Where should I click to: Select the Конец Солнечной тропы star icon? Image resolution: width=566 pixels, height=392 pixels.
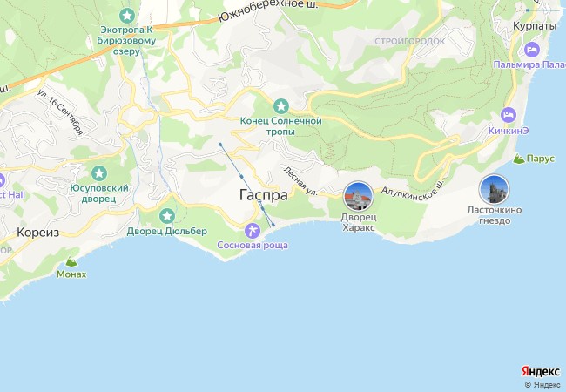click(281, 106)
